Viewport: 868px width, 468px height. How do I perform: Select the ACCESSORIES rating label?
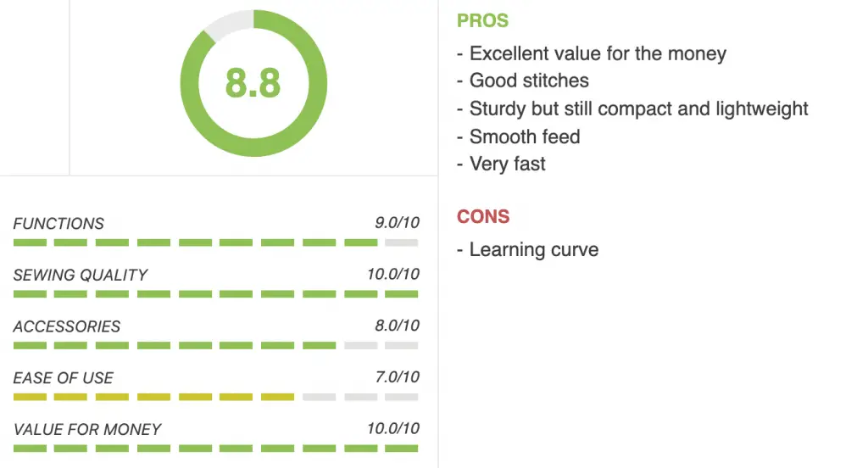tap(66, 326)
